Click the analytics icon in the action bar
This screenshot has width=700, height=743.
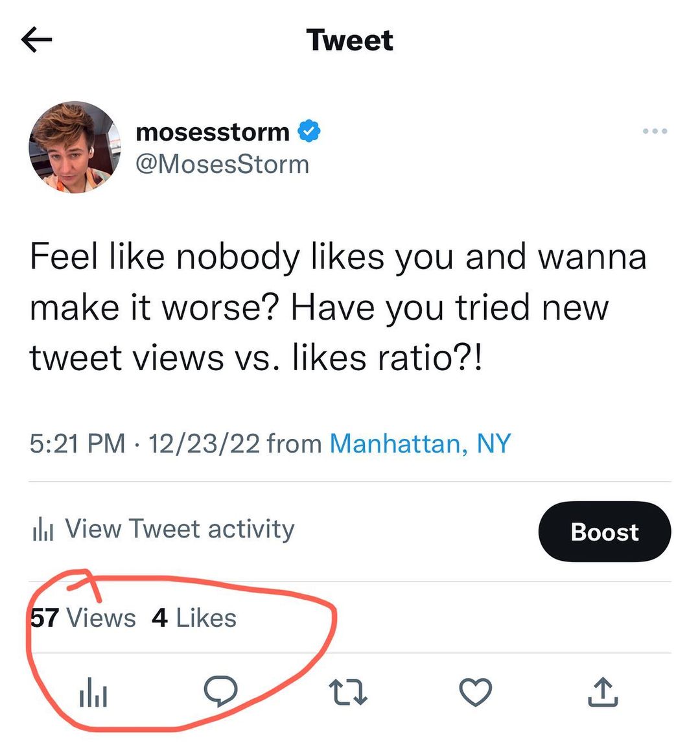[x=93, y=692]
